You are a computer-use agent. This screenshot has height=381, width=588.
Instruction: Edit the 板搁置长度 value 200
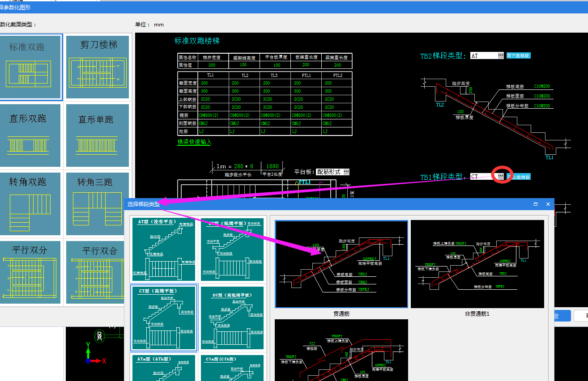306,65
